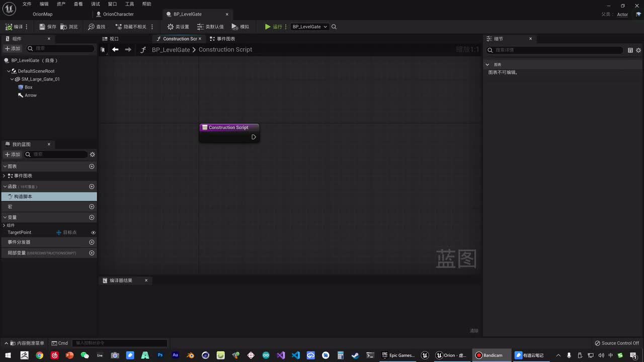Switch to the OrionCharacter tab
Screen dimensions: 644x362
[118, 14]
